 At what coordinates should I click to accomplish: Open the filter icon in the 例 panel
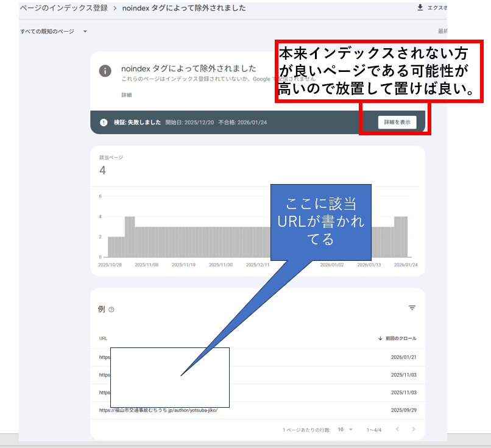click(x=411, y=308)
